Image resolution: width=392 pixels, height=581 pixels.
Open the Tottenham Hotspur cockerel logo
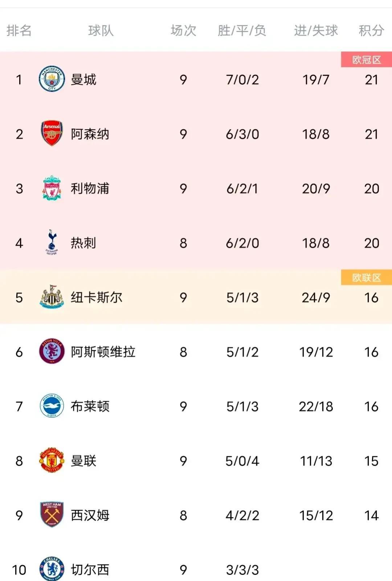[52, 242]
